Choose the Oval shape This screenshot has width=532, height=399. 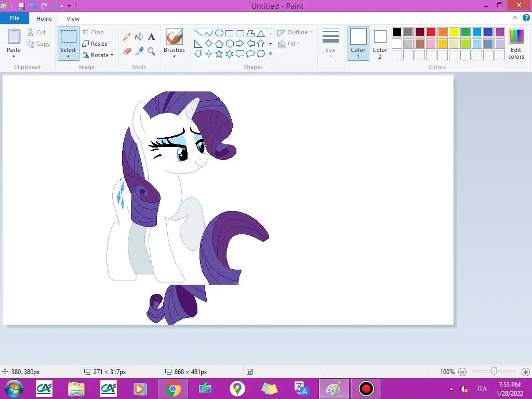(219, 33)
